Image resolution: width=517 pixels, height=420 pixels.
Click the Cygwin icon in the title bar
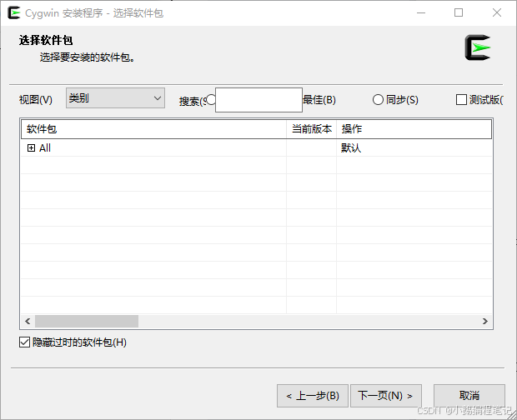click(x=14, y=12)
